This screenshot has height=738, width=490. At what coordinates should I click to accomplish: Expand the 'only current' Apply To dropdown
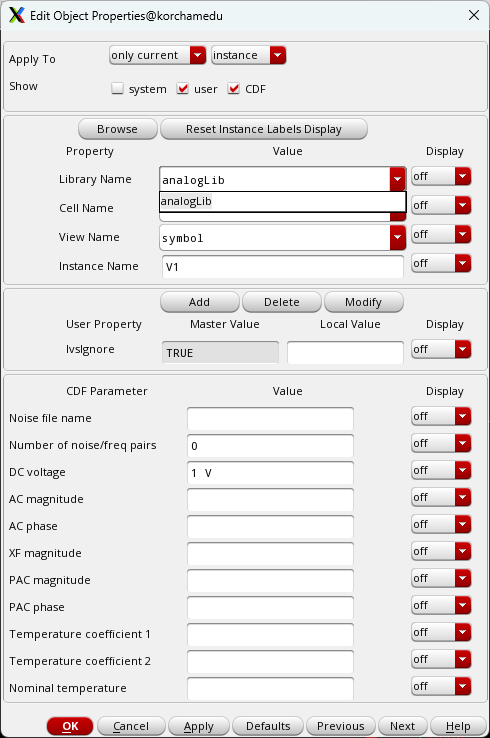(158, 55)
